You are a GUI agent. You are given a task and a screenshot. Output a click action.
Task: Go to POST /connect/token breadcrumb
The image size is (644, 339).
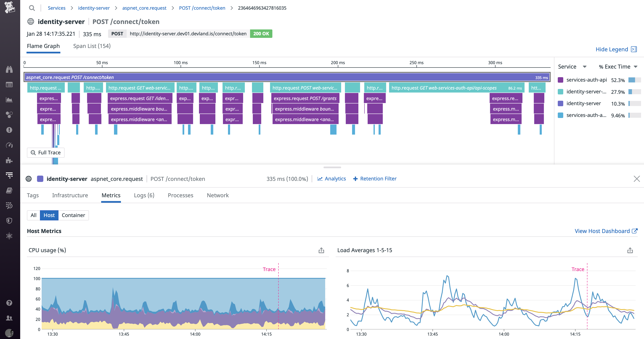[x=202, y=8]
